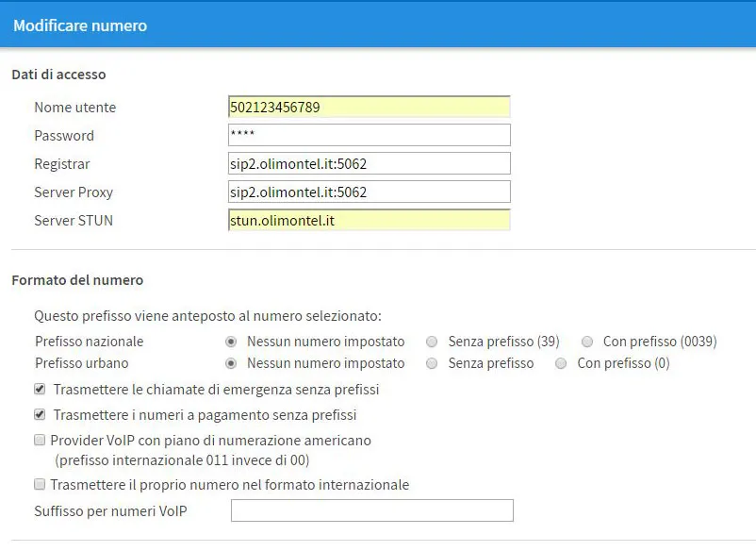756x551 pixels.
Task: Choose Senza prefisso for Prefisso urbano
Action: 432,363
